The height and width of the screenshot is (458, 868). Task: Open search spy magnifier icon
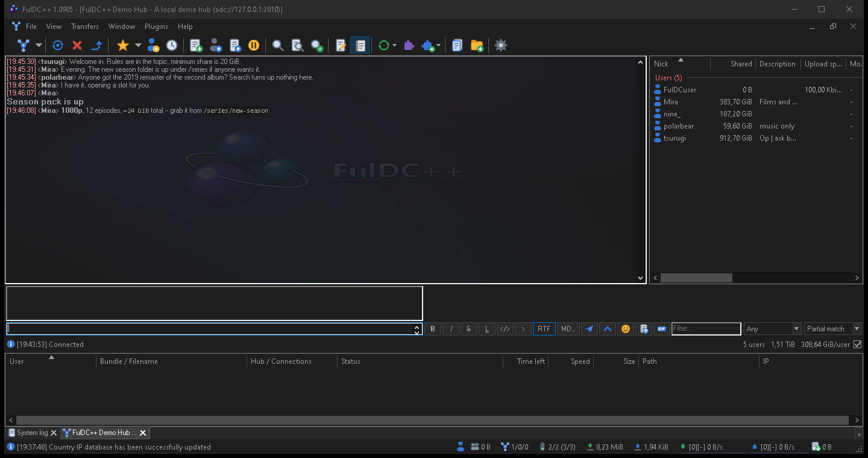click(x=316, y=45)
